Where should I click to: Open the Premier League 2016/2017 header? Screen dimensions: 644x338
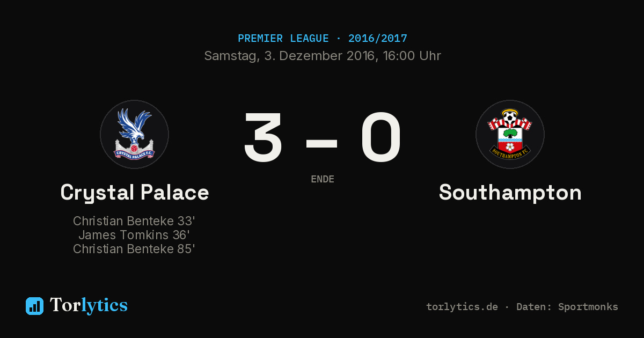323,39
